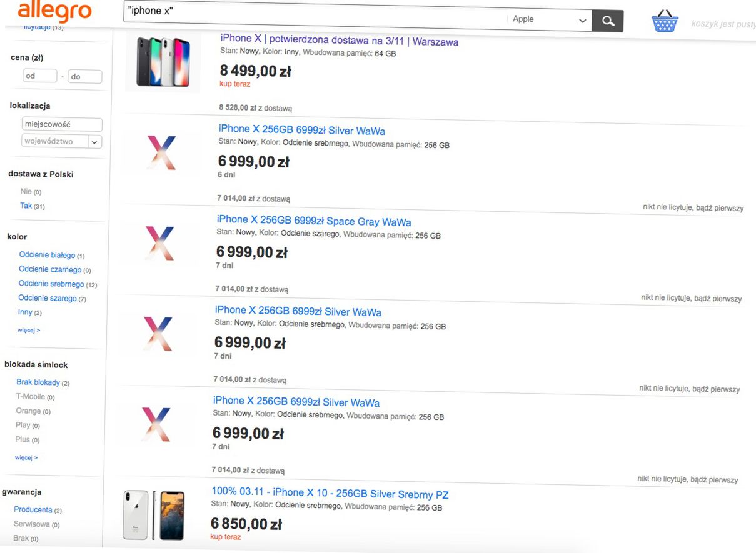Filter by Odcienie czarnego color
This screenshot has width=756, height=553.
tap(50, 270)
